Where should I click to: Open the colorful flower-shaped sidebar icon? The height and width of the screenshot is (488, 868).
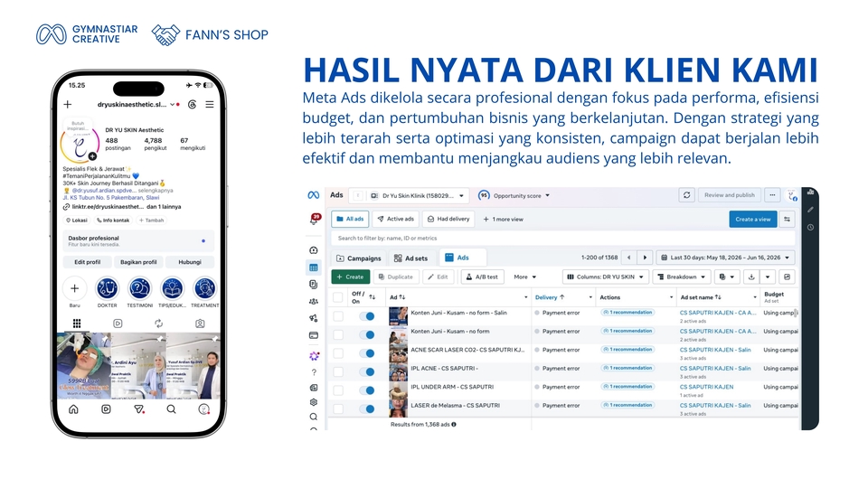coord(314,355)
